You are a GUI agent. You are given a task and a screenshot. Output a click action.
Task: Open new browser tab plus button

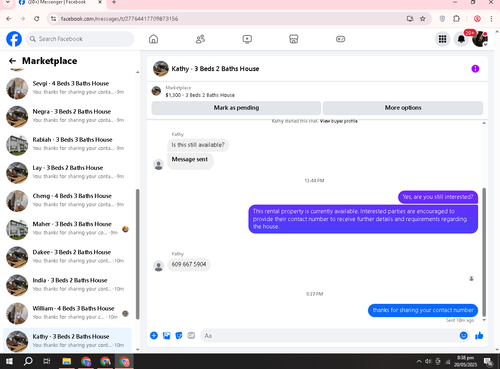click(x=114, y=2)
